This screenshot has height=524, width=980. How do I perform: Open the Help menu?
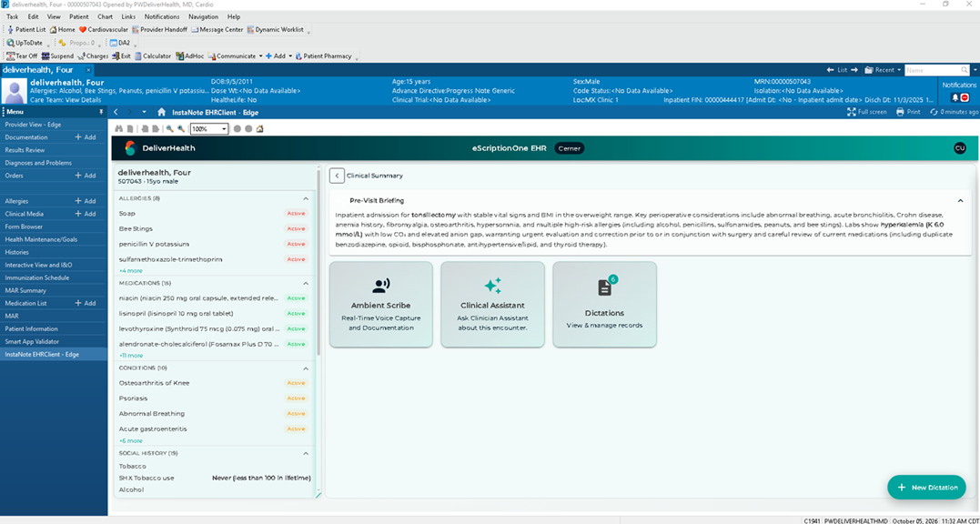click(x=234, y=17)
